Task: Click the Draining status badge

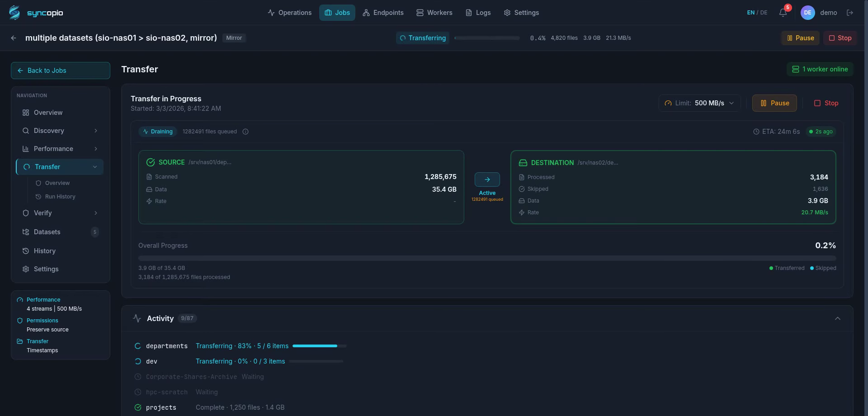Action: [x=158, y=132]
